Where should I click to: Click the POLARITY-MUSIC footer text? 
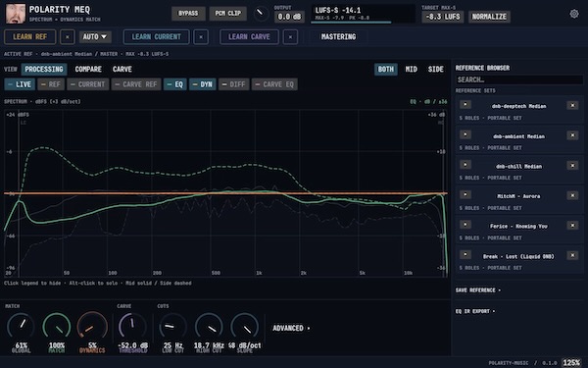[x=509, y=363]
